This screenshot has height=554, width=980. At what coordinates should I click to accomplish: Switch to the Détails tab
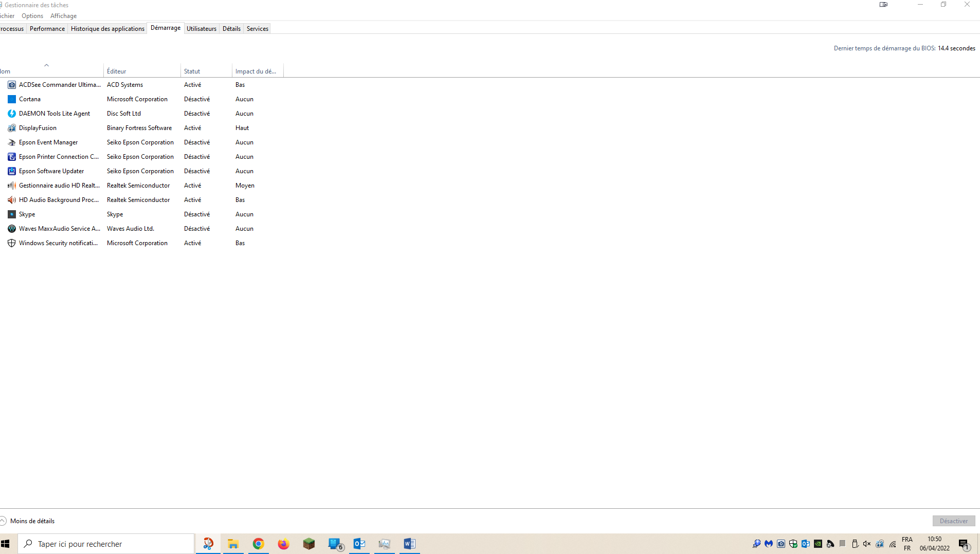click(231, 29)
